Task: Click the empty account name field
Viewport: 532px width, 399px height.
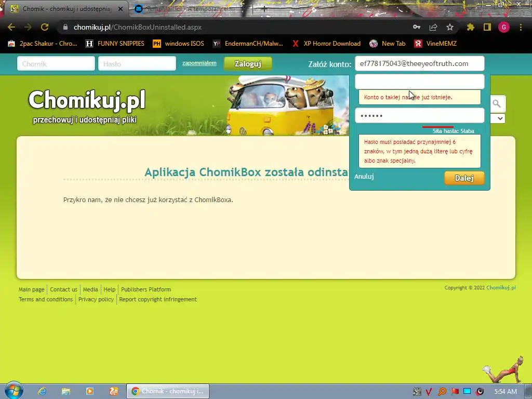Action: coord(420,82)
